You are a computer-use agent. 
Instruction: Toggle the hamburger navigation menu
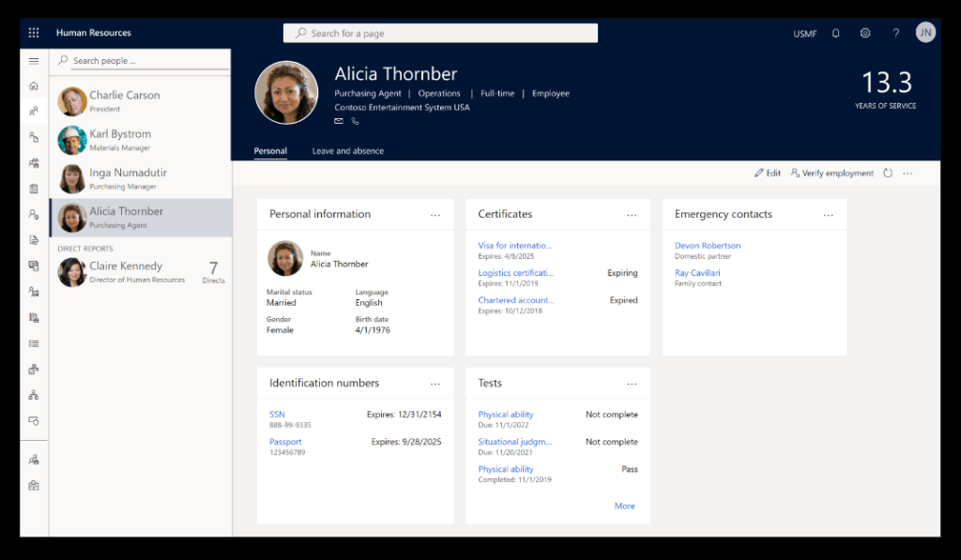click(34, 61)
